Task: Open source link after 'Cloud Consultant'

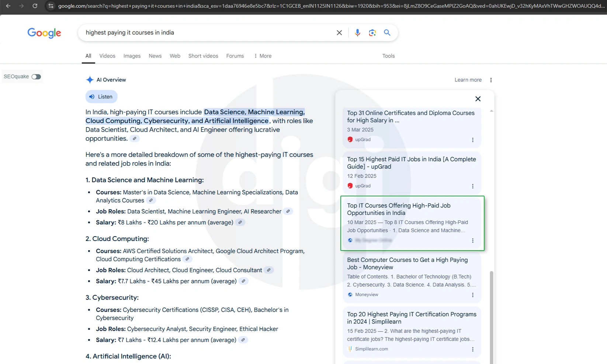Action: [269, 270]
